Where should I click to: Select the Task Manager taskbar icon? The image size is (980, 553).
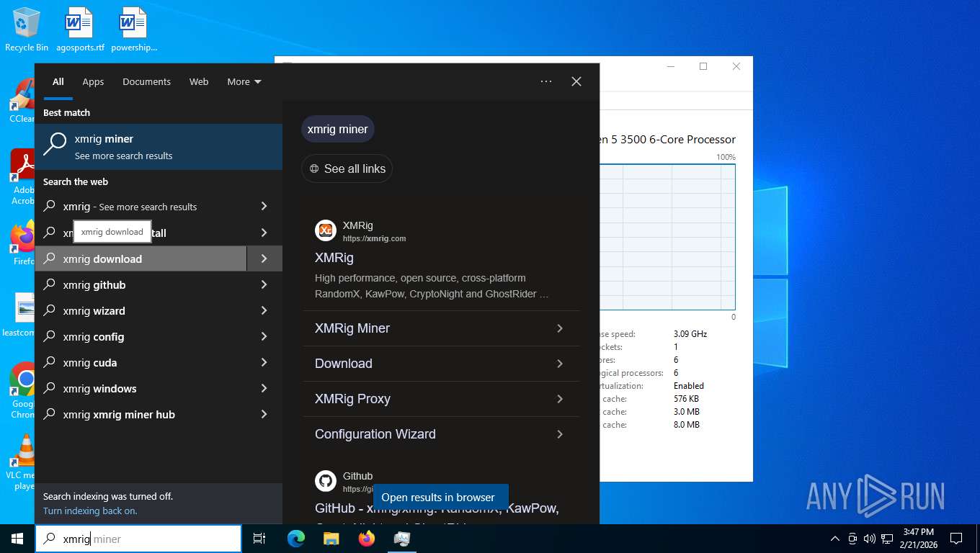click(402, 539)
